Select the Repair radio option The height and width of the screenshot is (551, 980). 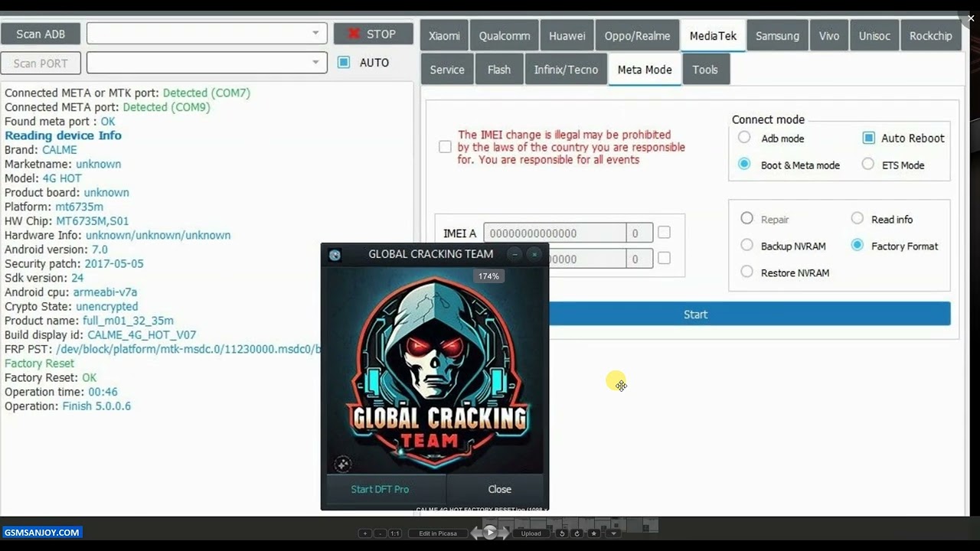coord(747,219)
